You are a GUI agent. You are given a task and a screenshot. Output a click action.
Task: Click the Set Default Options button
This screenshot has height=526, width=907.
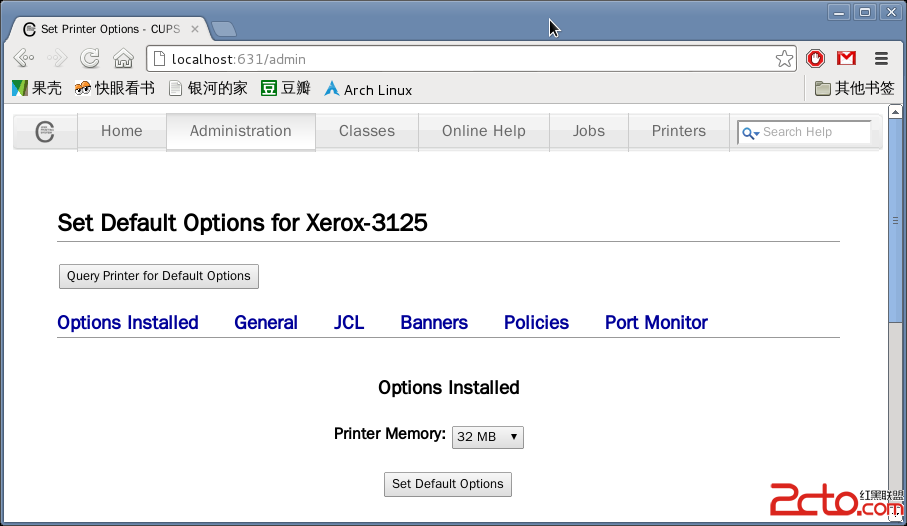pos(448,484)
